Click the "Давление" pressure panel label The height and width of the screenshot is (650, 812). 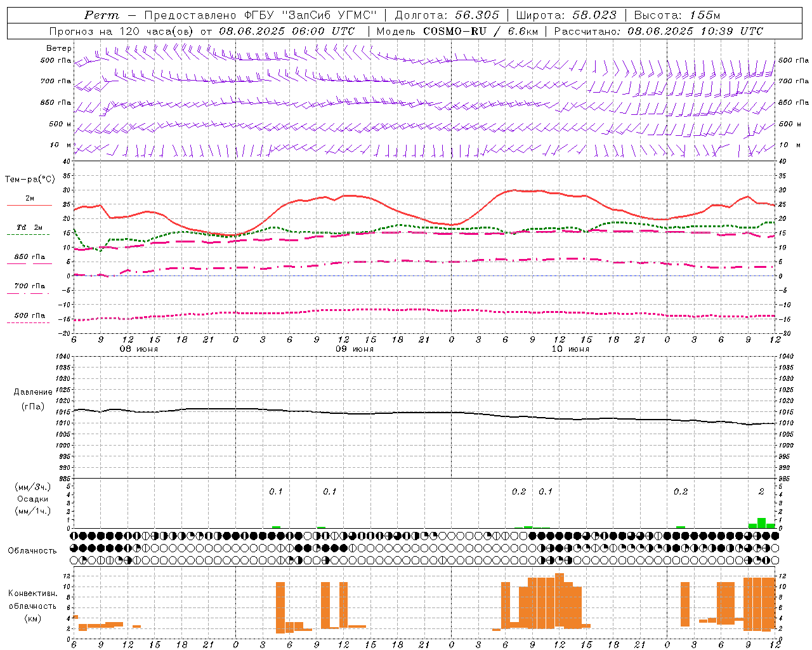tap(33, 392)
